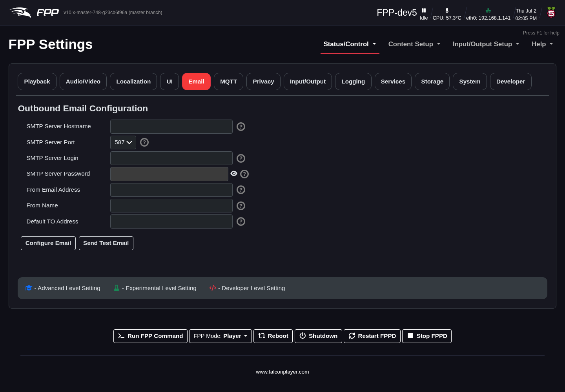Image resolution: width=565 pixels, height=392 pixels.
Task: Open the Content Setup menu
Action: click(414, 44)
